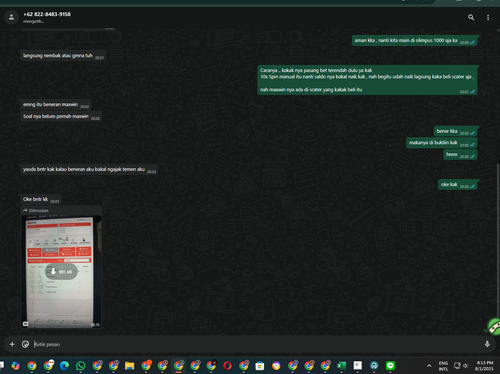This screenshot has width=500, height=374.
Task: Open Microsoft Edge from the taskbar
Action: (64, 366)
